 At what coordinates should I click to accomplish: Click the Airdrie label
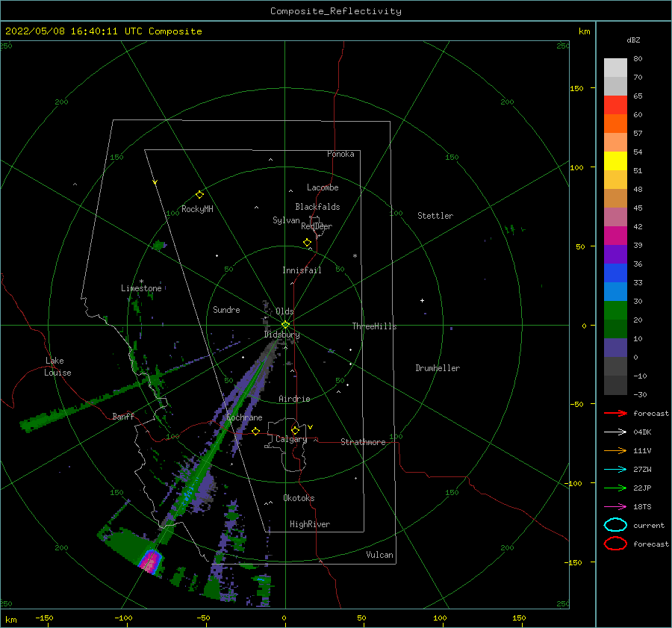pyautogui.click(x=294, y=399)
